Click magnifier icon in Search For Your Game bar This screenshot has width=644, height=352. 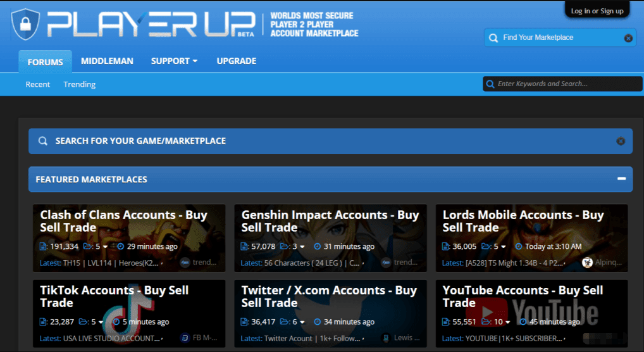click(x=43, y=141)
